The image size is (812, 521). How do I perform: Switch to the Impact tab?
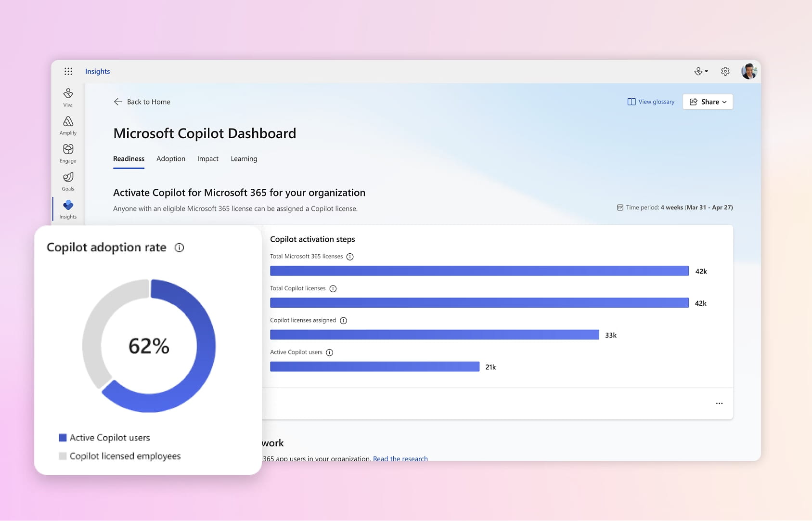(208, 159)
